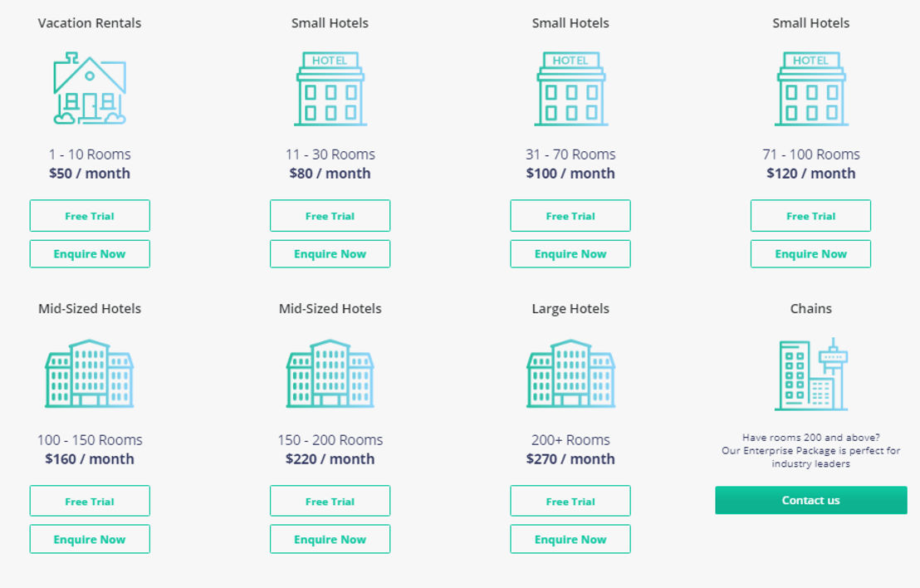Choose Enquire Now for 11 - 30 Rooms
Viewport: 920px width, 588px height.
tap(330, 254)
